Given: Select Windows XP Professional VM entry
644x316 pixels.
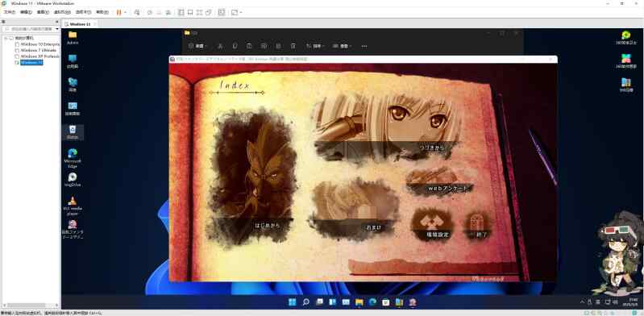Looking at the screenshot, I should tap(39, 56).
